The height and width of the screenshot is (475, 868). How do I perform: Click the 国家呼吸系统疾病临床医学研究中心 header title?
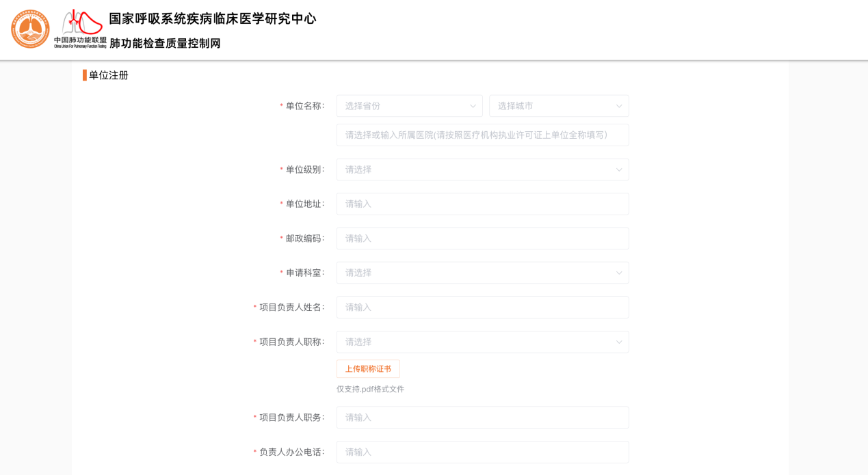pos(212,18)
